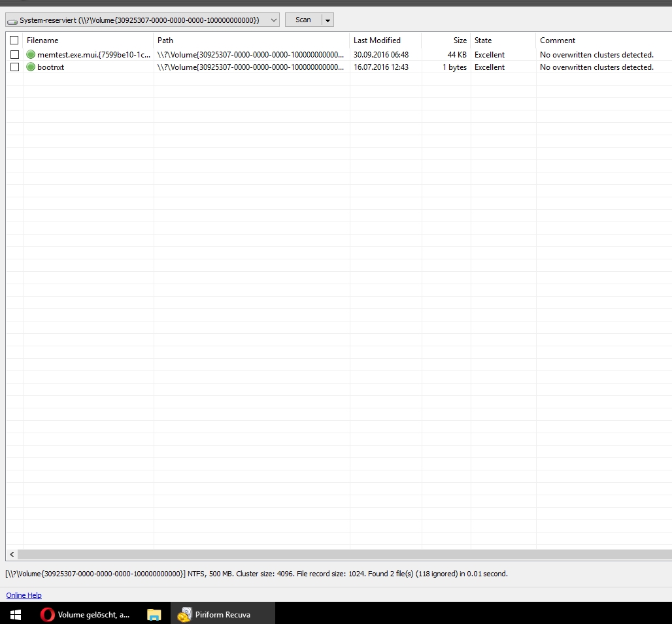Click comment text in bootnxt row
This screenshot has height=624, width=672.
[597, 67]
